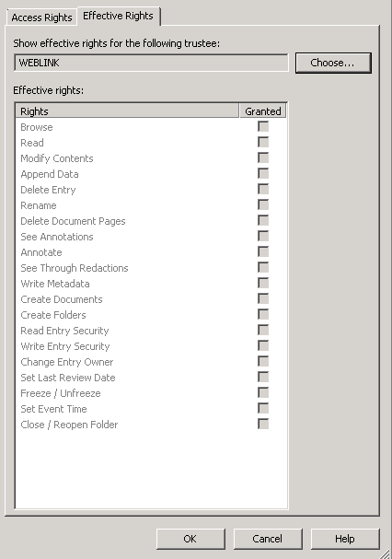
Task: Click the WEBLINK trustee field
Action: 151,63
